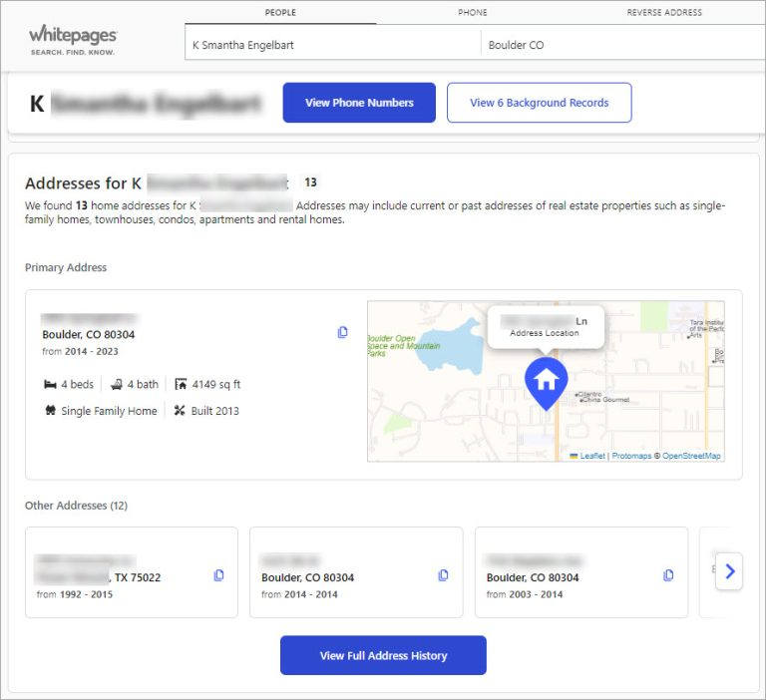The width and height of the screenshot is (766, 700).
Task: Click the Address Location map popup
Action: coord(546,327)
